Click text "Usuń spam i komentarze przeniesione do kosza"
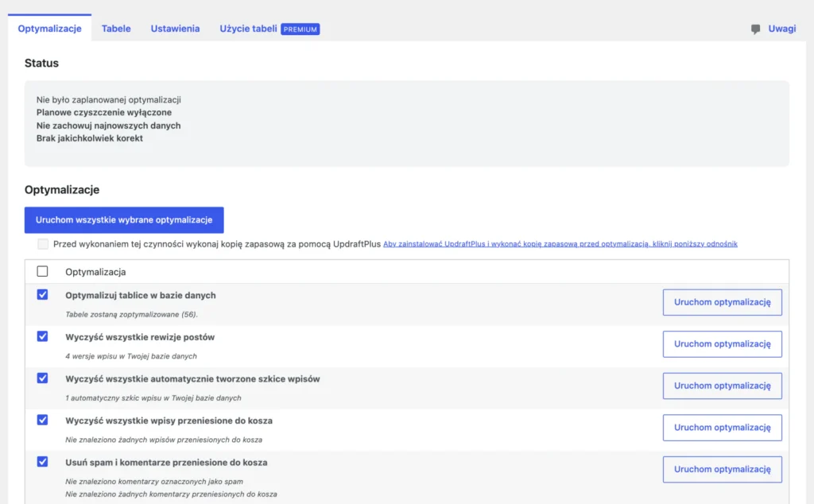The image size is (814, 504). pos(166,463)
